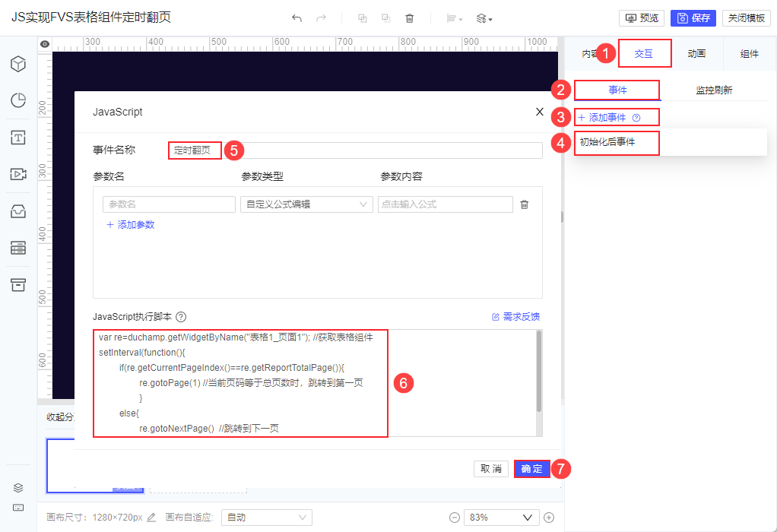Click the toolbar delete trash icon
Screen dimensions: 777x532
click(x=409, y=18)
